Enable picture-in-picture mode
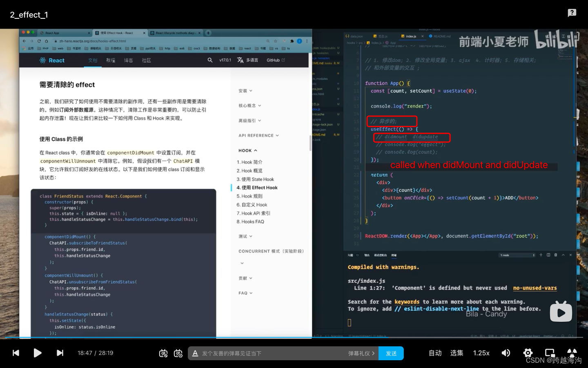The height and width of the screenshot is (368, 588). point(550,353)
